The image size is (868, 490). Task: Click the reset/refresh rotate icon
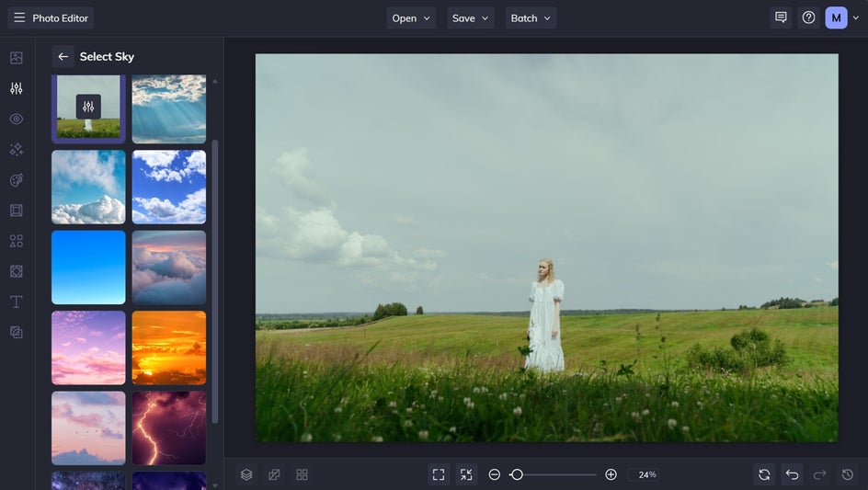coord(764,474)
